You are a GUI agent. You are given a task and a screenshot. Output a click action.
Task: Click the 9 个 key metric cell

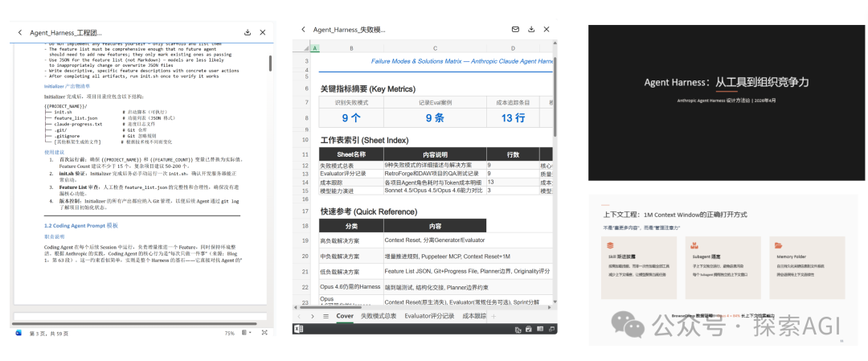(x=351, y=117)
